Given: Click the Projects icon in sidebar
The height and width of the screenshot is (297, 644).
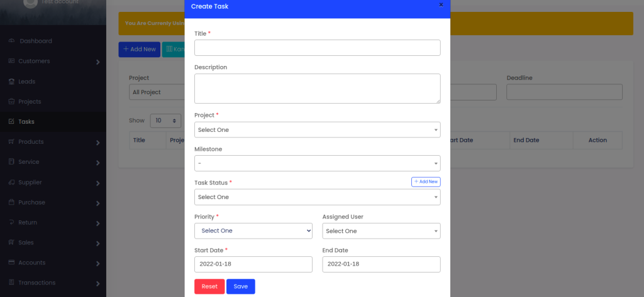Looking at the screenshot, I should click(11, 102).
